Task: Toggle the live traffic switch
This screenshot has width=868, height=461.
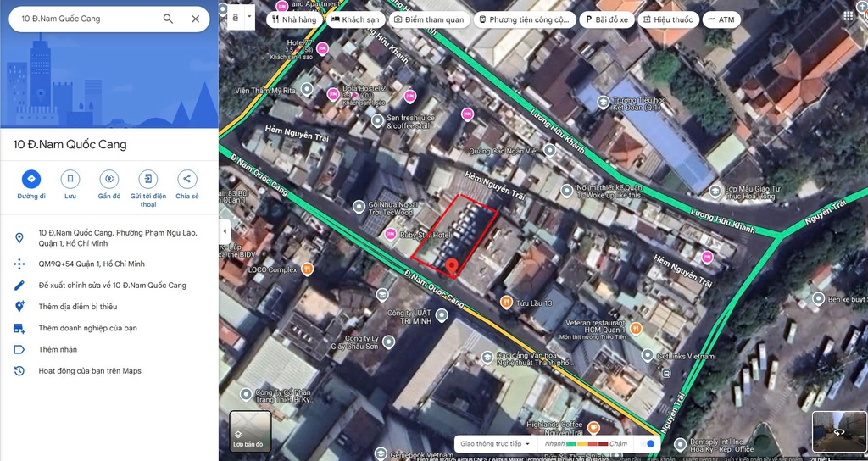Action: pyautogui.click(x=647, y=444)
